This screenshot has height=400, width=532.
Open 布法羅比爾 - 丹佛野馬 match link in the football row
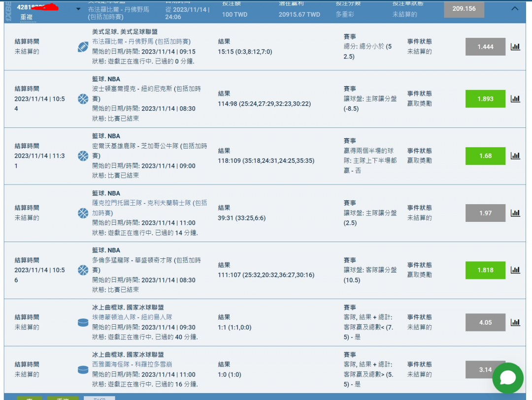pyautogui.click(x=141, y=41)
